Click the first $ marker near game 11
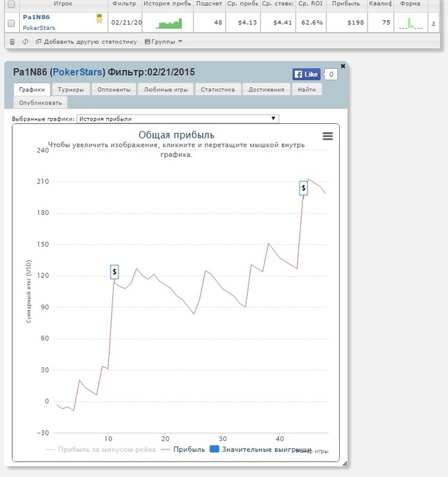448x477 pixels. point(114,272)
